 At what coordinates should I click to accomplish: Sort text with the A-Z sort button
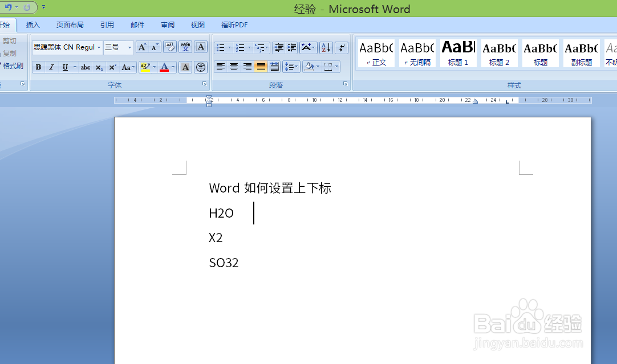[x=326, y=47]
